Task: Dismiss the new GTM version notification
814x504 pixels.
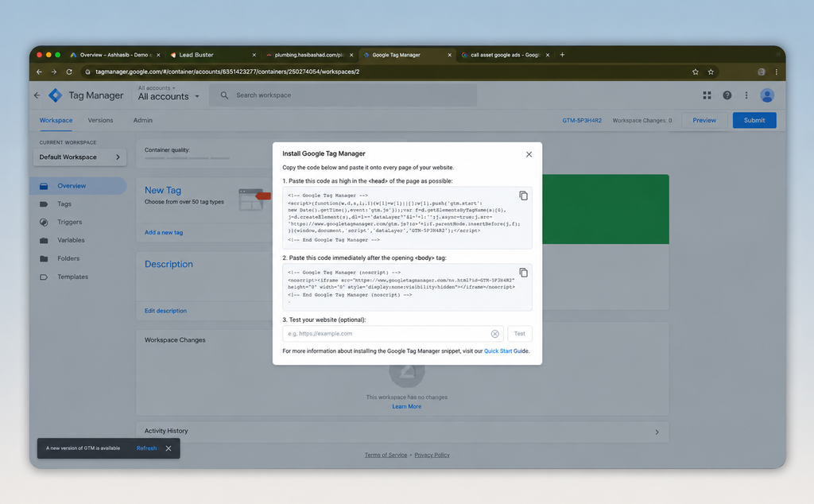Action: click(x=169, y=448)
